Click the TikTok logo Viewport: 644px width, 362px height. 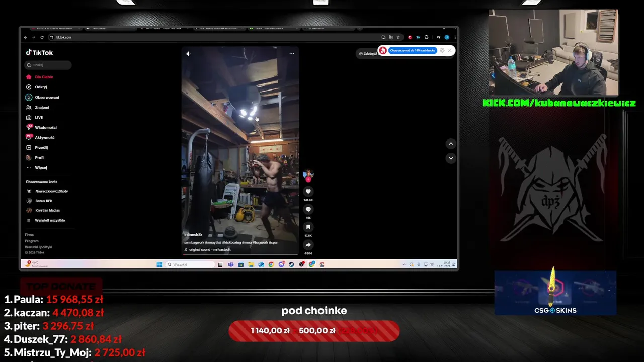[39, 53]
